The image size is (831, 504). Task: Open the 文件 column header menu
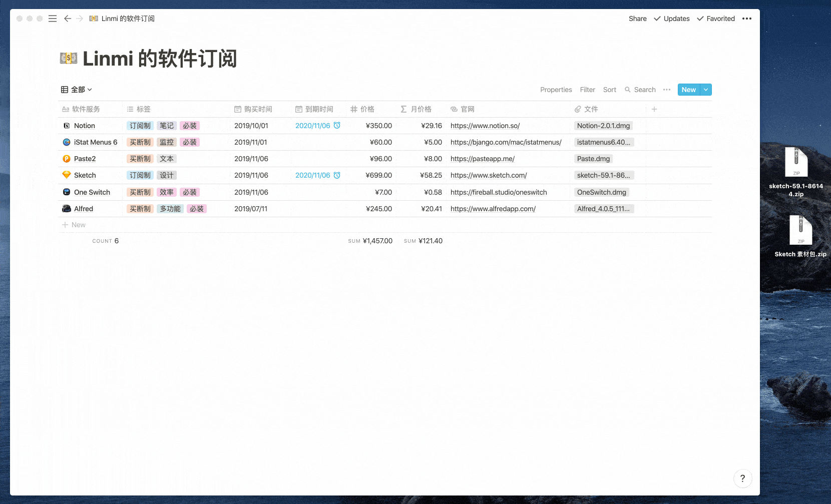click(608, 109)
